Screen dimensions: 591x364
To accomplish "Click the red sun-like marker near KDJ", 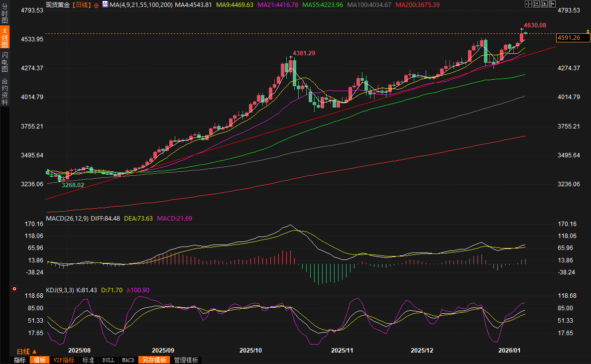I will coord(14,289).
